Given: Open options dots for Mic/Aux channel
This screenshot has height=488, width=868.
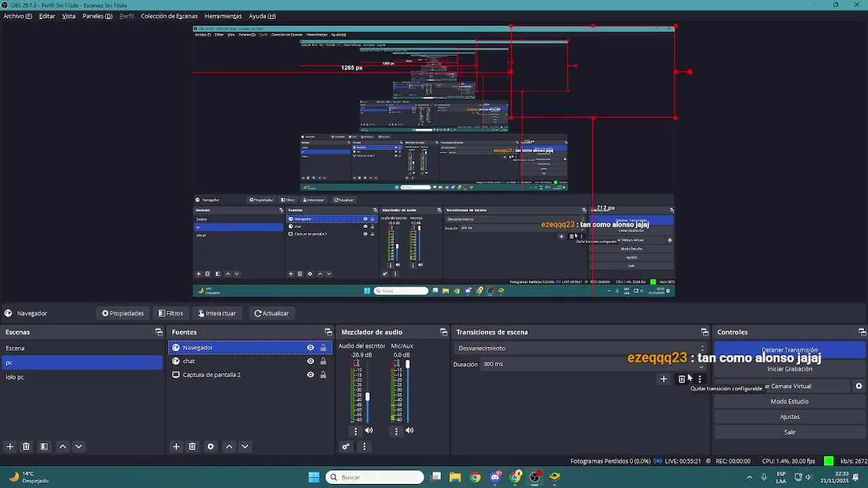Looking at the screenshot, I should click(396, 430).
